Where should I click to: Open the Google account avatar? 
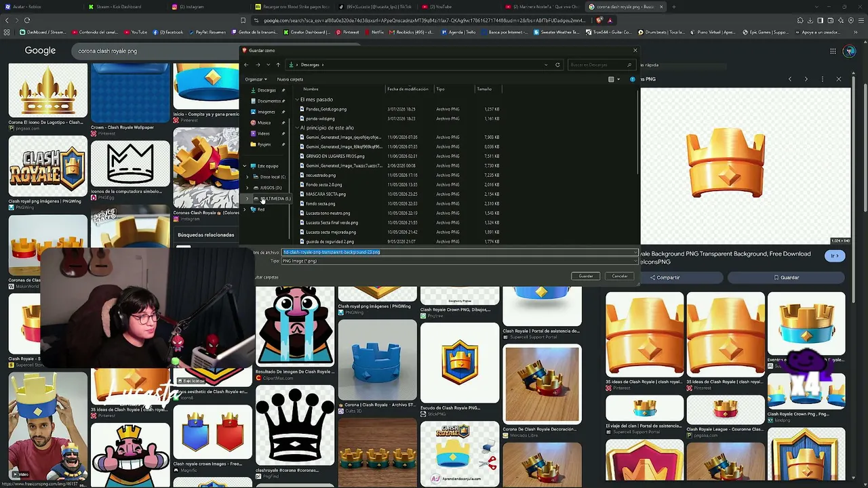click(x=850, y=51)
